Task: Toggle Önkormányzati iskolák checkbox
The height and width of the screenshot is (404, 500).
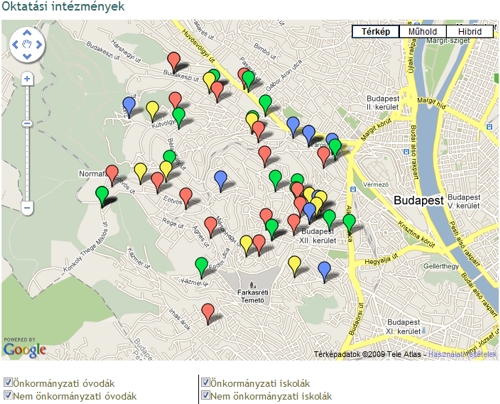Action: pyautogui.click(x=205, y=382)
